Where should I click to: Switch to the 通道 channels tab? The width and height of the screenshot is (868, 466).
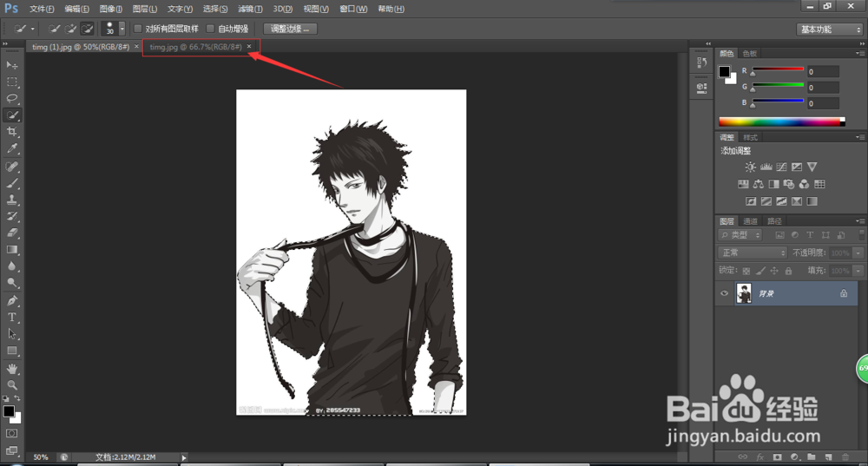click(750, 220)
